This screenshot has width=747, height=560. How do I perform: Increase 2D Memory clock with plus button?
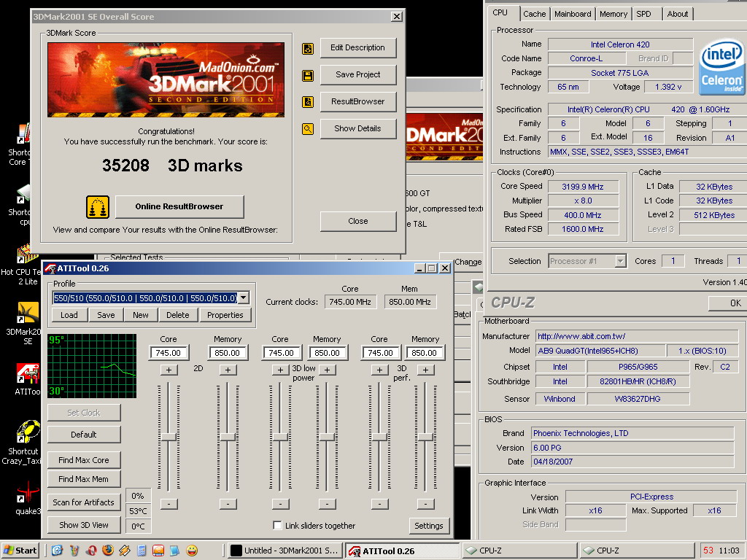(x=228, y=370)
